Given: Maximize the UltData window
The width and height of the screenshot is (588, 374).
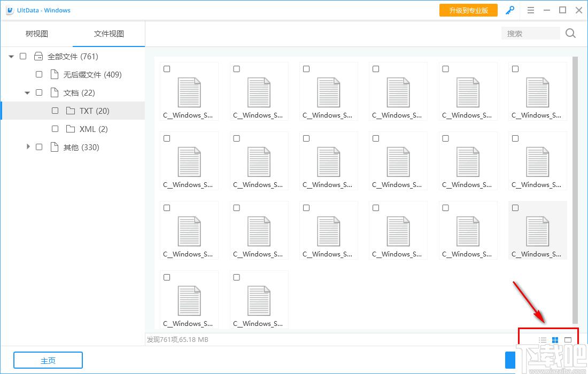Looking at the screenshot, I should pos(562,11).
